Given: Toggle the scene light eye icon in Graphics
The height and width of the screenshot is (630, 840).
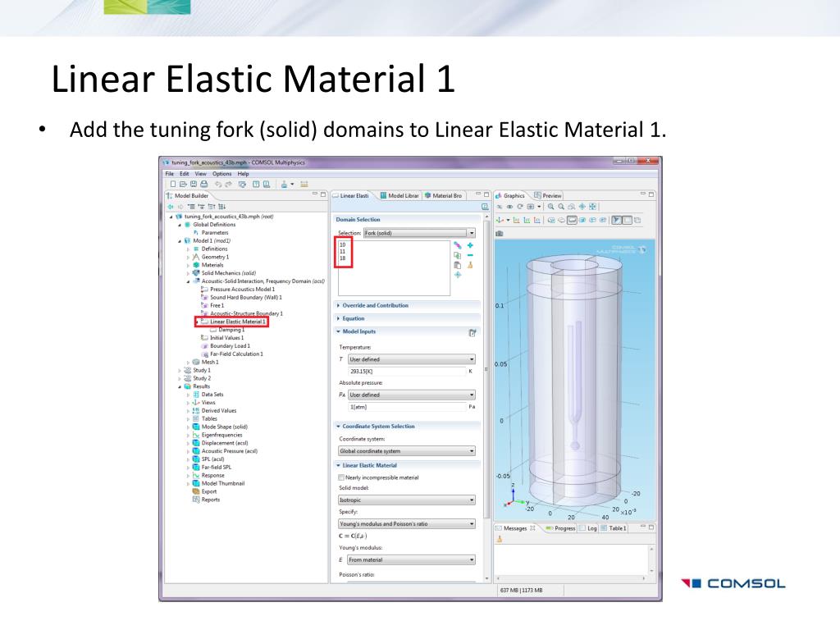Looking at the screenshot, I should tap(510, 206).
